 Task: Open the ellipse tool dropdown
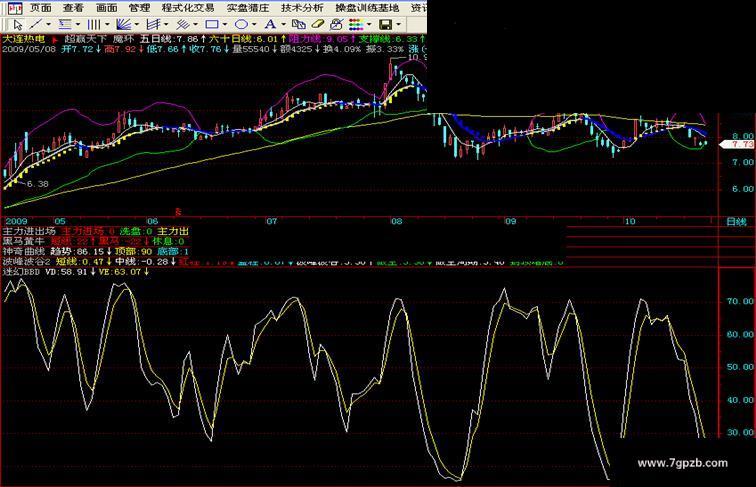[254, 24]
